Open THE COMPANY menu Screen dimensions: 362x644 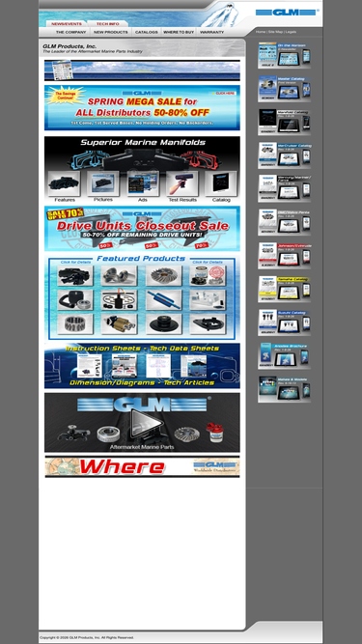pyautogui.click(x=71, y=32)
